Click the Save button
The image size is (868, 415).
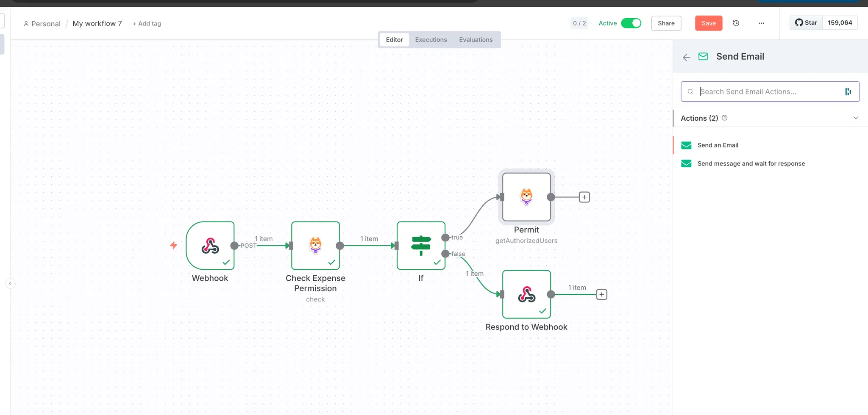708,23
